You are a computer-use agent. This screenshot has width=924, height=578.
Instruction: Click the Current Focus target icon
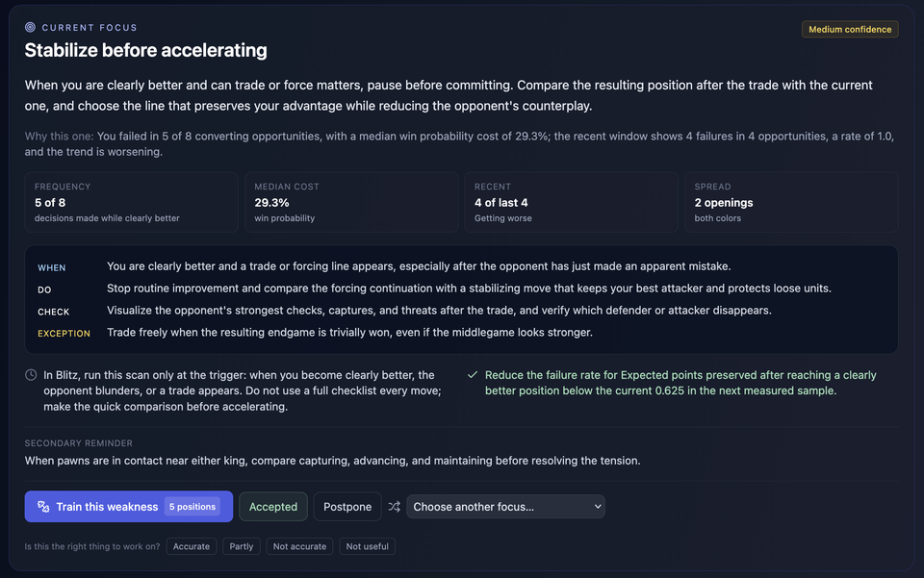[x=30, y=27]
